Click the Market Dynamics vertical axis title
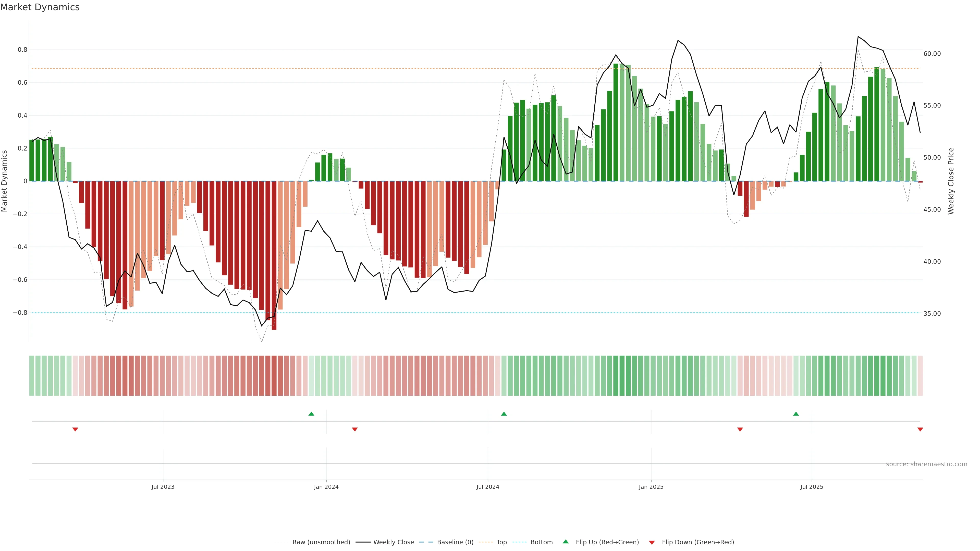980x551 pixels. pyautogui.click(x=5, y=181)
